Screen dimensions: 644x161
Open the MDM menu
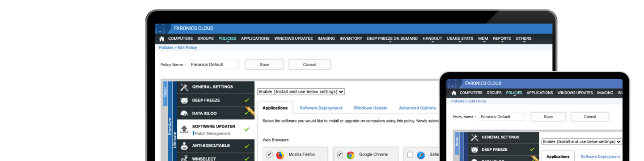(x=483, y=39)
